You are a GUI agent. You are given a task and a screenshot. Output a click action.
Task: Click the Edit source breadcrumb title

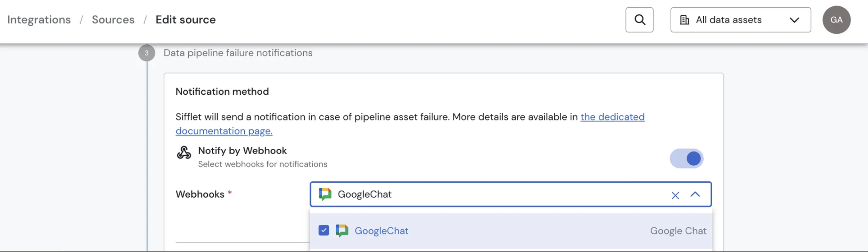185,20
